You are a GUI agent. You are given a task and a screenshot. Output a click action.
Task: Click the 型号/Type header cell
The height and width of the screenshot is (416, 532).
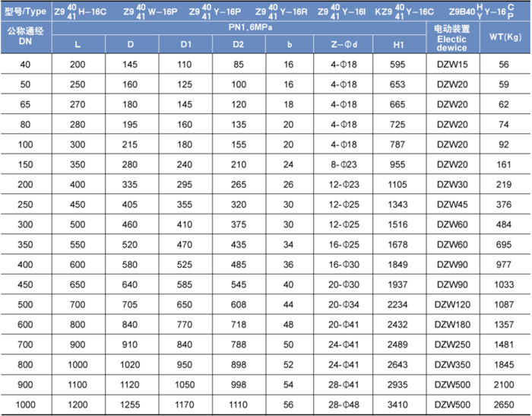26,12
